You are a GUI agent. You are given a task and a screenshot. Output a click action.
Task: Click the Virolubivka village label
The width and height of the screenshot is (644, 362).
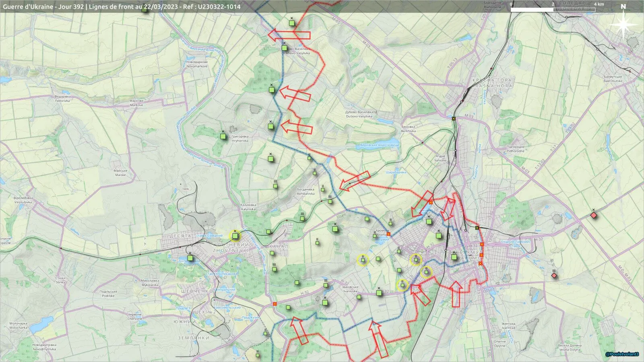(23, 200)
